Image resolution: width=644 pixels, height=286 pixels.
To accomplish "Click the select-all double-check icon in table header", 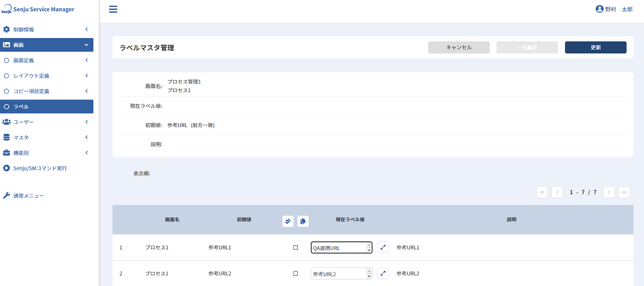I will (x=288, y=221).
